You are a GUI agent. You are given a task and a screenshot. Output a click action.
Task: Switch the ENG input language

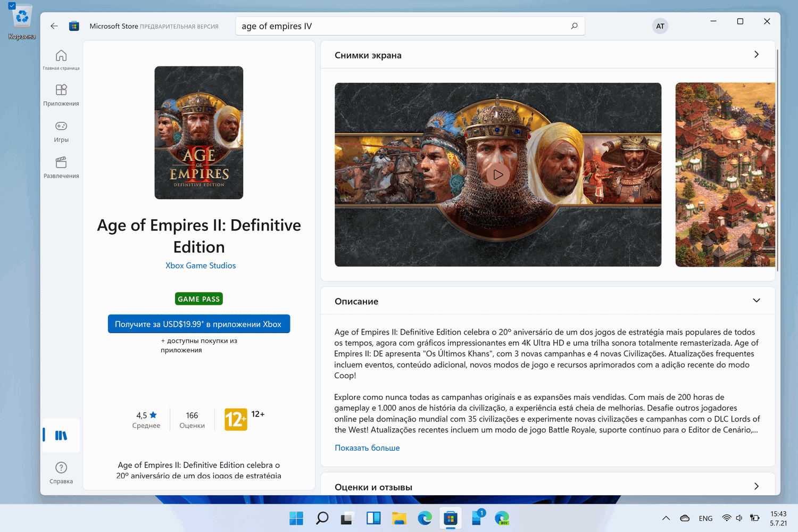(x=706, y=518)
